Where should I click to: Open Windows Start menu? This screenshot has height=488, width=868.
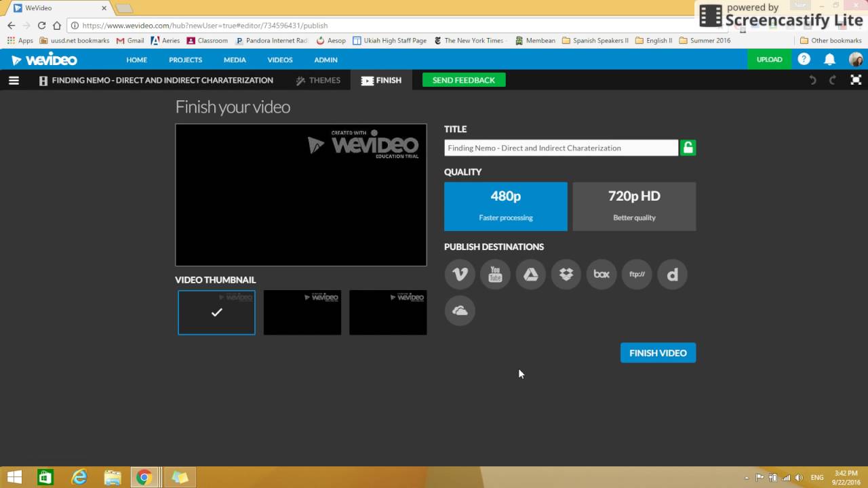pyautogui.click(x=14, y=477)
